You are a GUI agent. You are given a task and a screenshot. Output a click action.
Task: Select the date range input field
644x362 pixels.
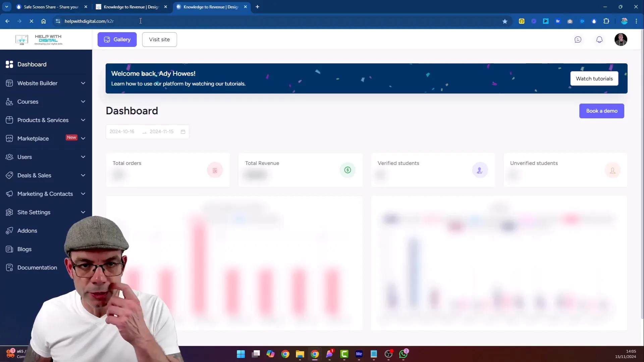147,131
